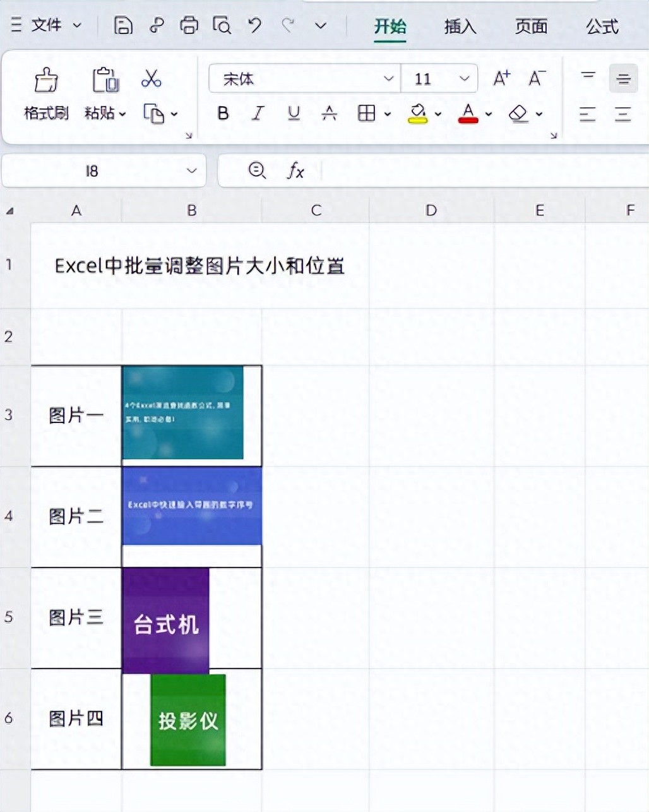Open the 文件 menu
The image size is (649, 812).
point(47,25)
